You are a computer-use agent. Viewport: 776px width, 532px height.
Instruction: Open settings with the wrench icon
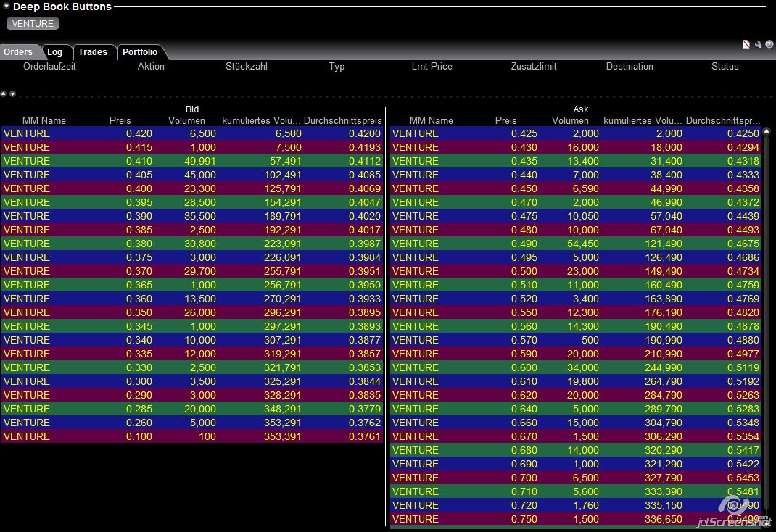[758, 44]
